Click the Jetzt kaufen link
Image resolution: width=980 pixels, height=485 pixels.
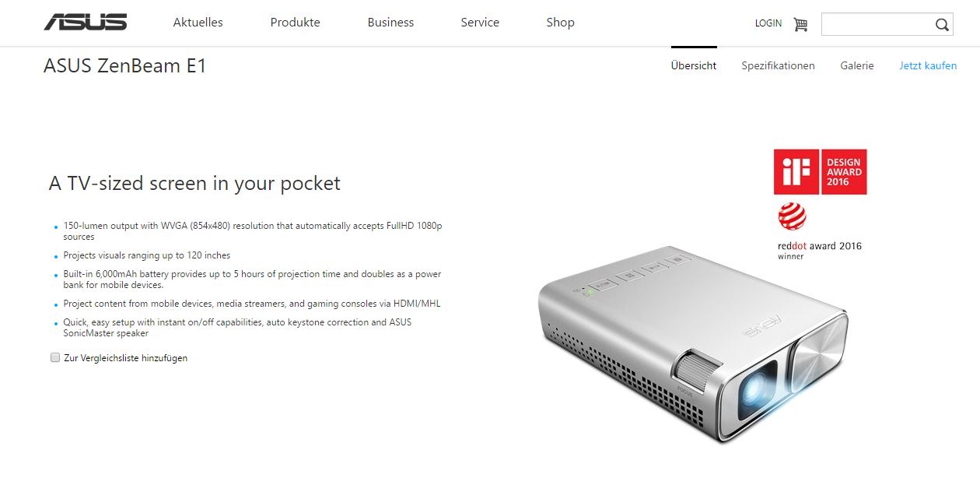click(928, 66)
